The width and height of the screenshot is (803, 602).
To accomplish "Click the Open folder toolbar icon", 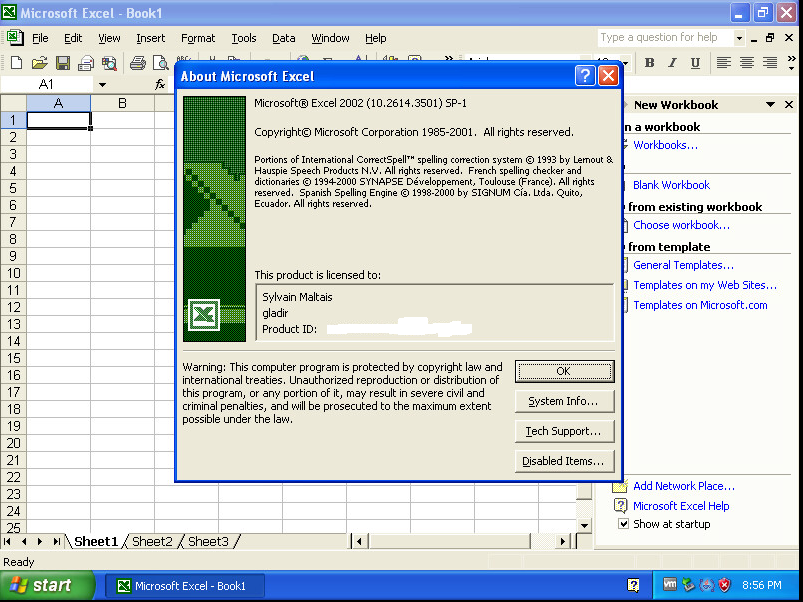I will click(x=39, y=63).
